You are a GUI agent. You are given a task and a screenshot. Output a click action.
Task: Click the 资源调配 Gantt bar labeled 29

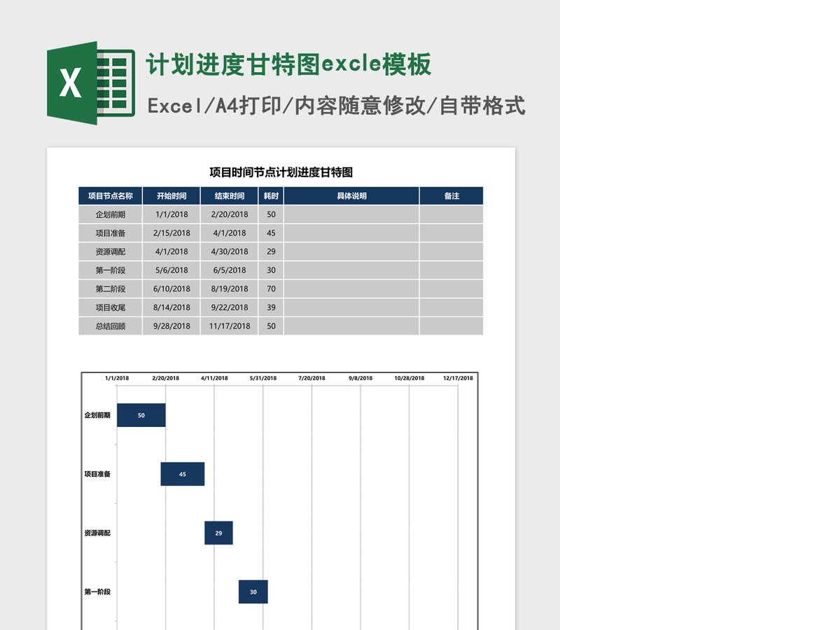click(x=218, y=533)
